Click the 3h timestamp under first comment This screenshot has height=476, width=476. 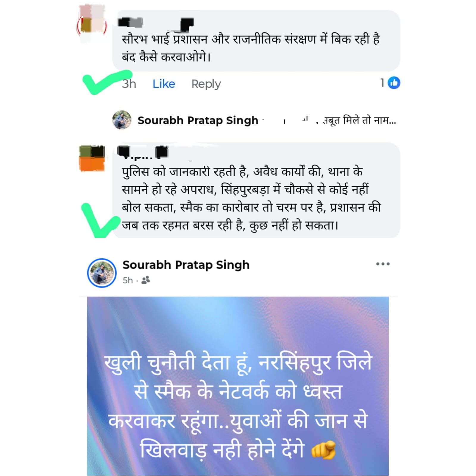pos(129,84)
